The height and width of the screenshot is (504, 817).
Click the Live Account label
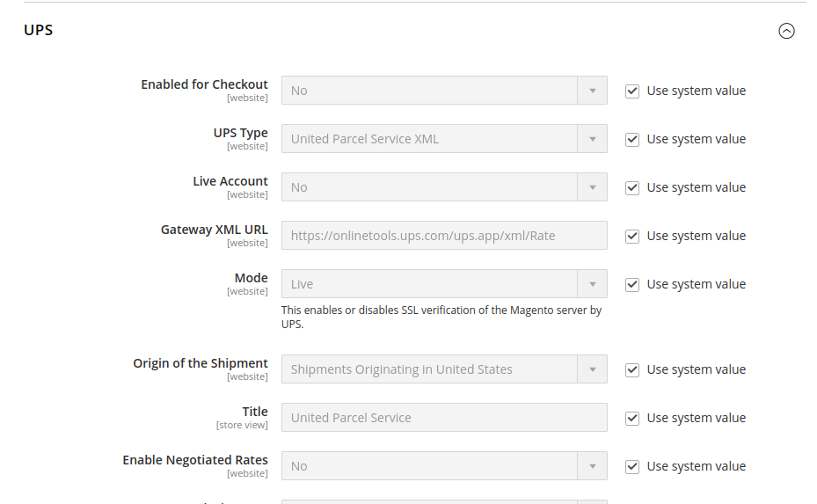coord(230,181)
